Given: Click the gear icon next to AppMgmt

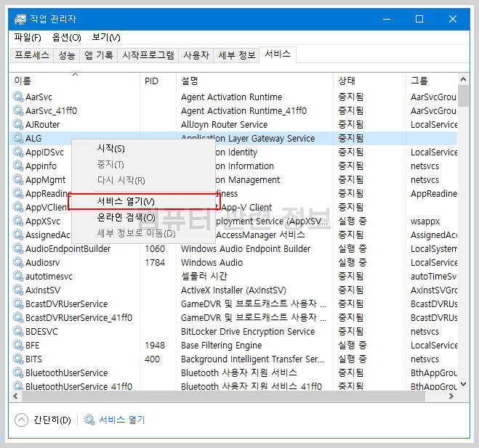Looking at the screenshot, I should pyautogui.click(x=18, y=180).
